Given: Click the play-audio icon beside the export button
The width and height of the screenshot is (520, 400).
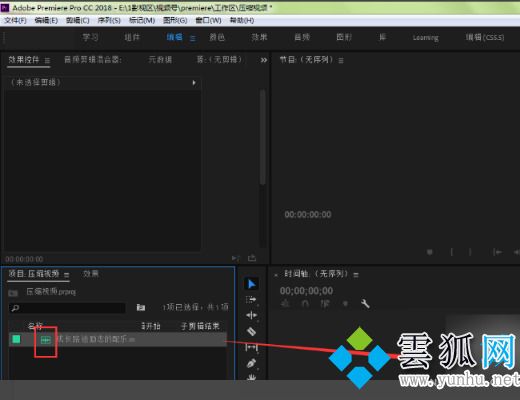Looking at the screenshot, I should pyautogui.click(x=235, y=258).
